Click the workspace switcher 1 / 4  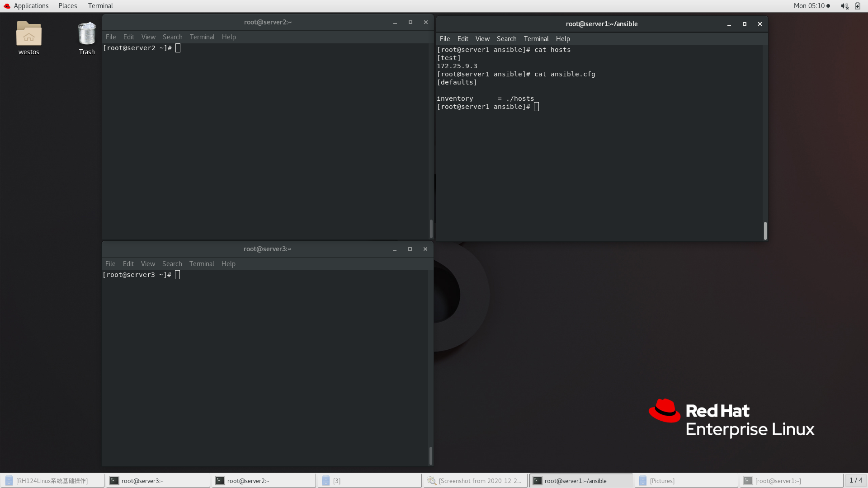coord(855,480)
